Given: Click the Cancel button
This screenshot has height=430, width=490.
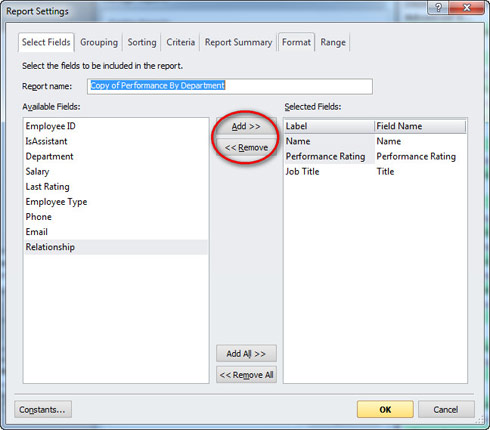Looking at the screenshot, I should click(446, 409).
